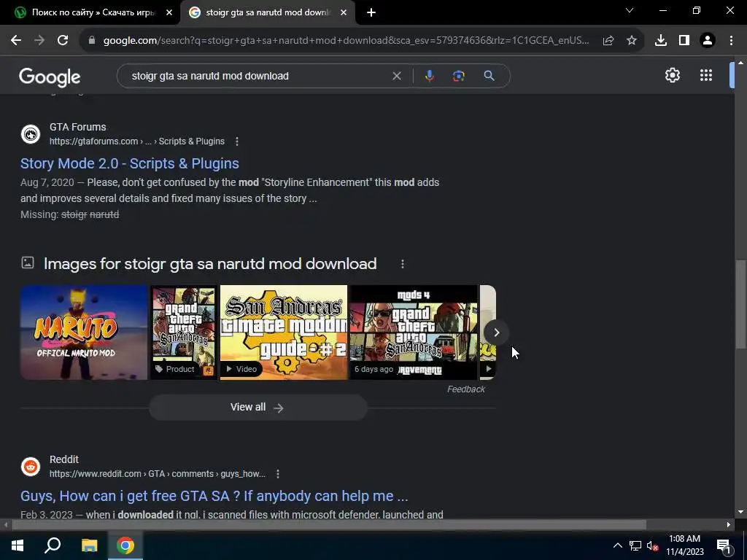Open more options for Reddit result
Viewport: 747px width, 560px height.
pos(278,474)
